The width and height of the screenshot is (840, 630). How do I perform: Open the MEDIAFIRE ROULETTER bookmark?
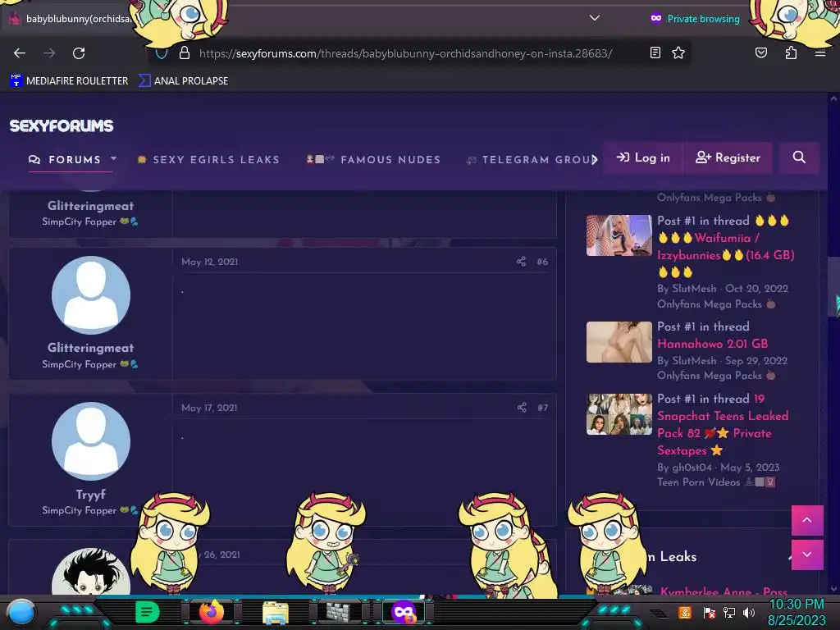pos(69,81)
